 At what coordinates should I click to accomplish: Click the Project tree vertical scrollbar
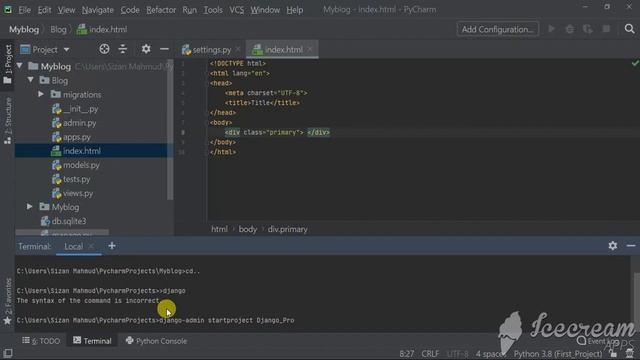click(x=170, y=130)
